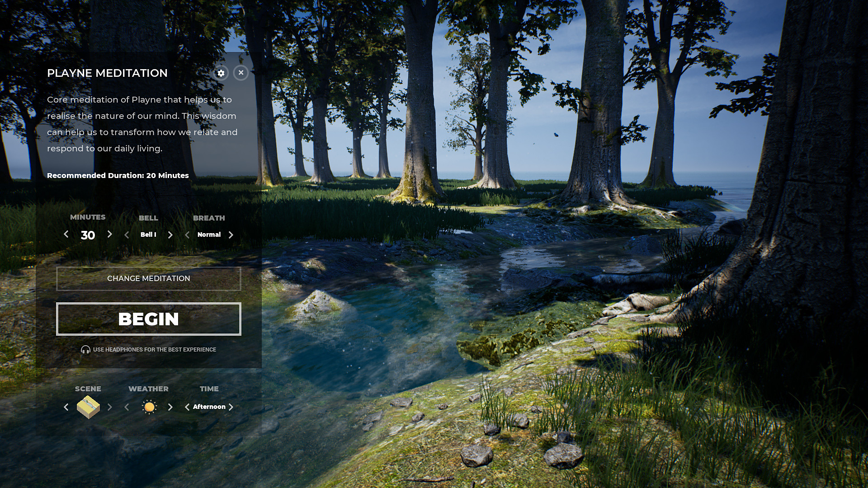Go back from Normal breath setting
The height and width of the screenshot is (488, 868).
187,235
